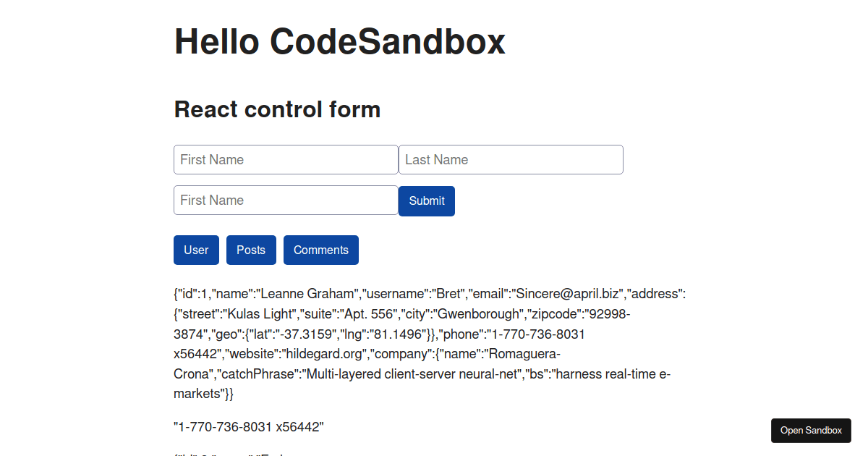Focus the second First Name field
868x456 pixels.
pos(286,200)
